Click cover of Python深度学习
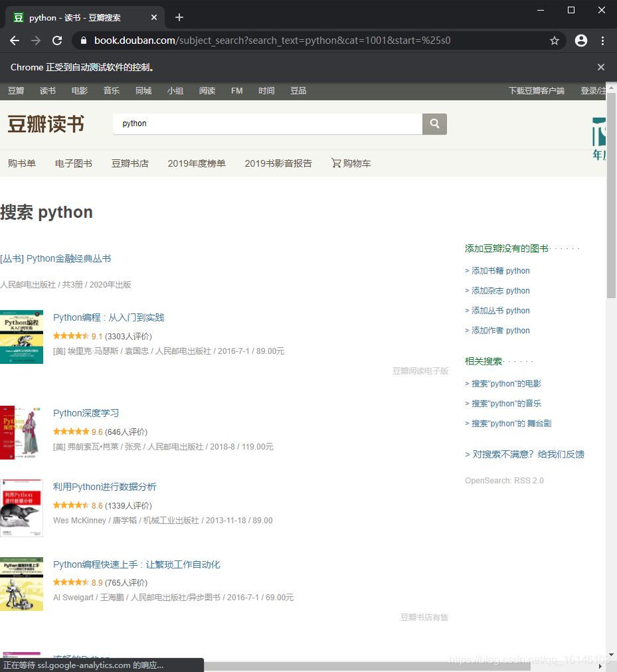617x672 pixels. (21, 432)
